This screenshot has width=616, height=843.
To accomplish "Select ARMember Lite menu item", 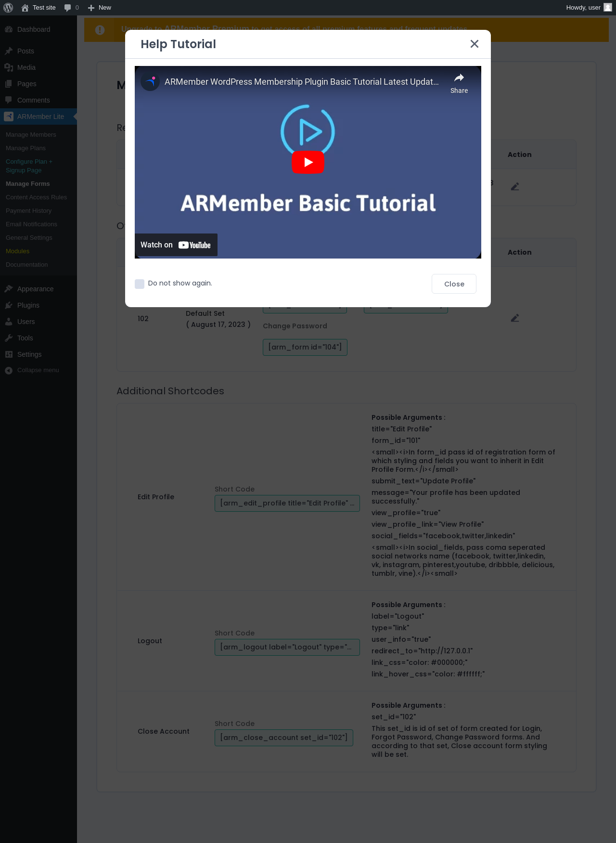I will coord(38,117).
